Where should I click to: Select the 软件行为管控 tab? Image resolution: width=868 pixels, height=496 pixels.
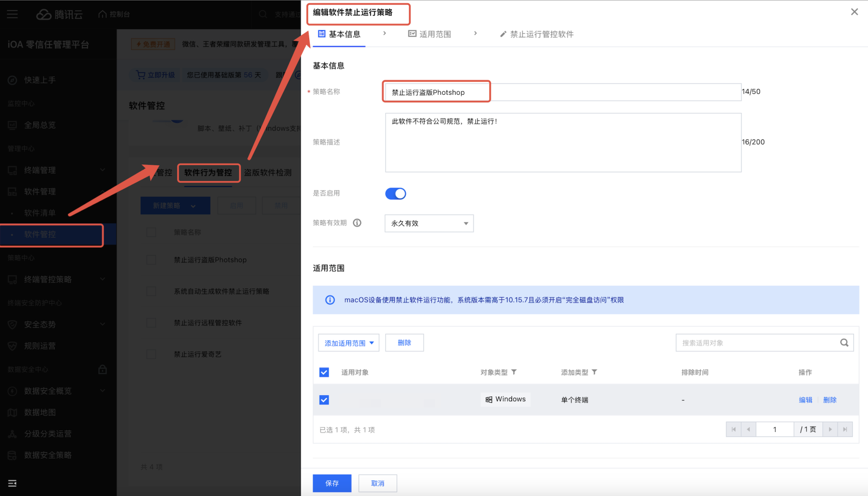[208, 173]
